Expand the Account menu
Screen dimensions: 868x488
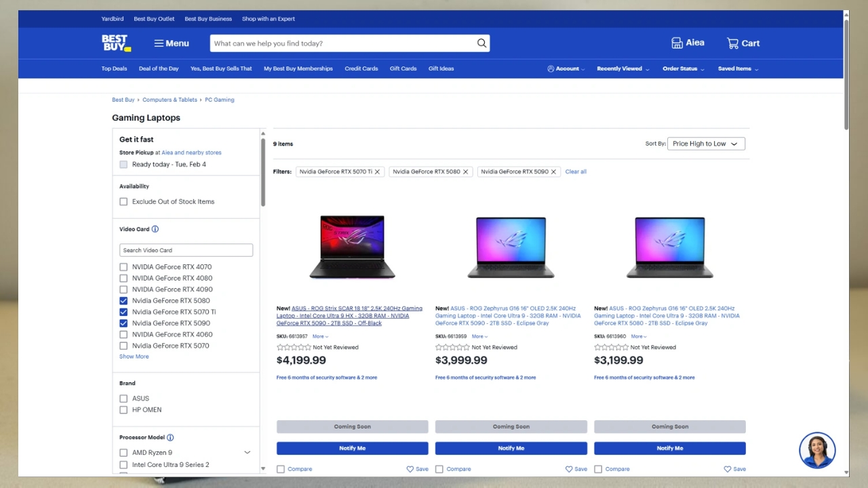pos(566,68)
